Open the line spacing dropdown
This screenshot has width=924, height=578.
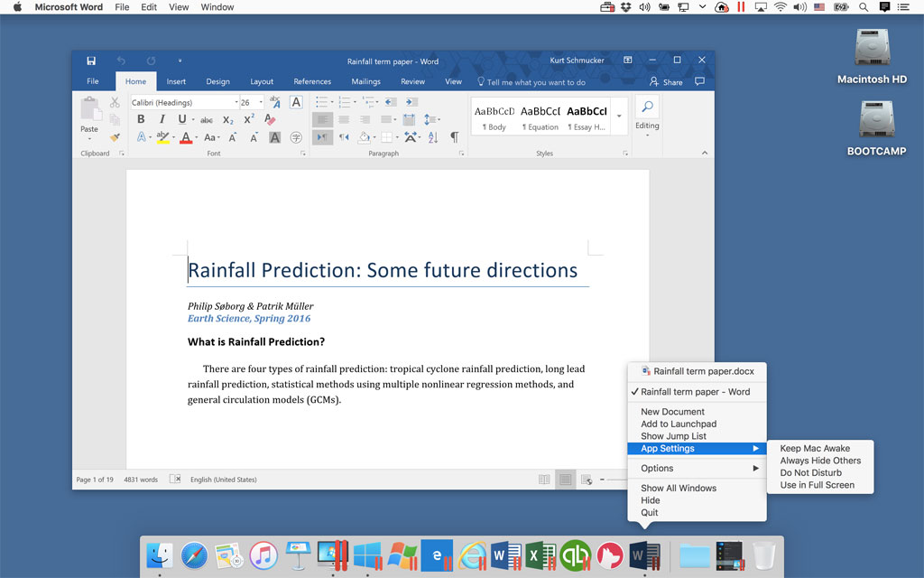pos(431,120)
